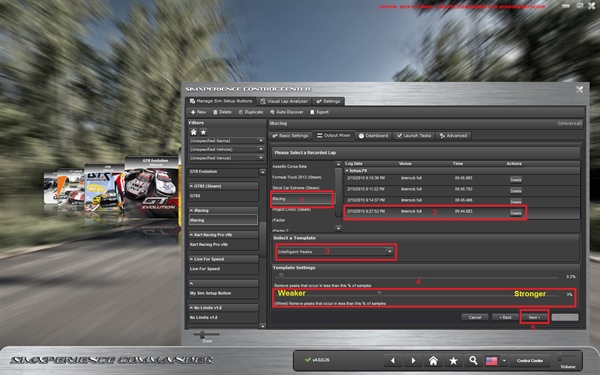Open the Launch Tasks tab
This screenshot has height=375, width=600.
[414, 136]
